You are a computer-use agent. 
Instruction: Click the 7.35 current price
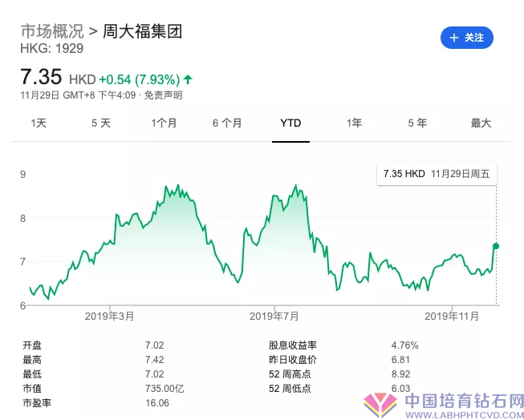pyautogui.click(x=41, y=76)
